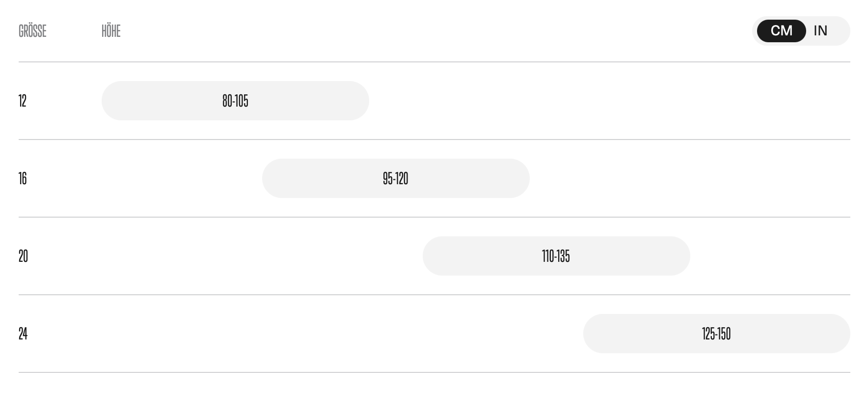Click the bottom divider below the size 24 row
Screen dimensions: 868x394
(x=434, y=372)
